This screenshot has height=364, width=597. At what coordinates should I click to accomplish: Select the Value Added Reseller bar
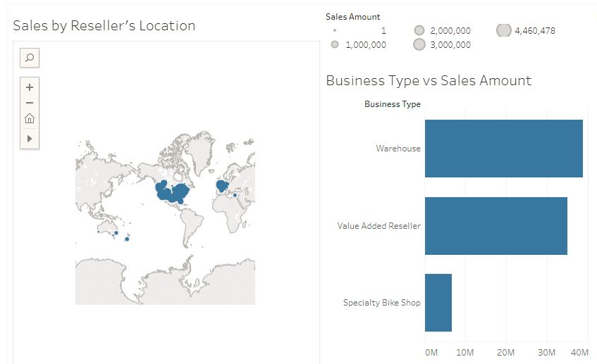(x=496, y=226)
